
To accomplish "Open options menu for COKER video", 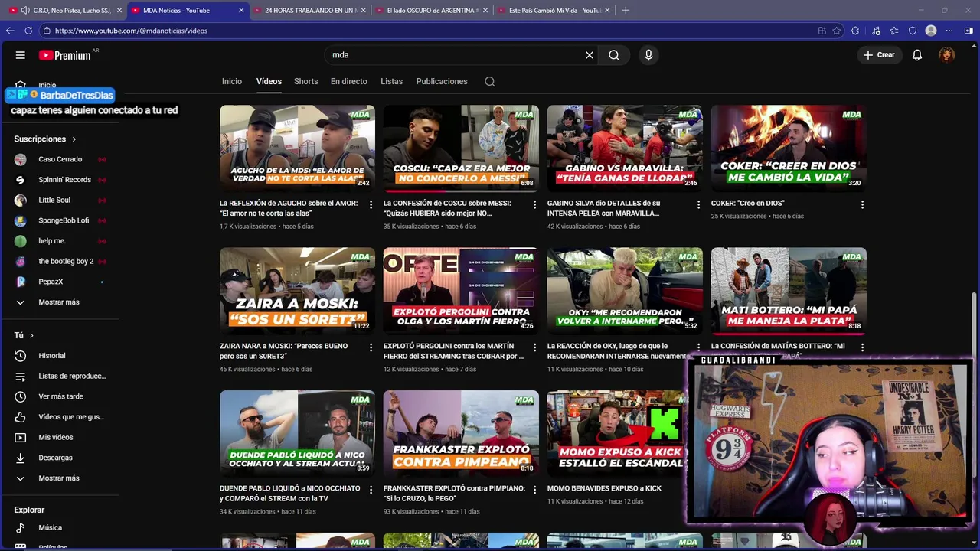I will tap(862, 205).
